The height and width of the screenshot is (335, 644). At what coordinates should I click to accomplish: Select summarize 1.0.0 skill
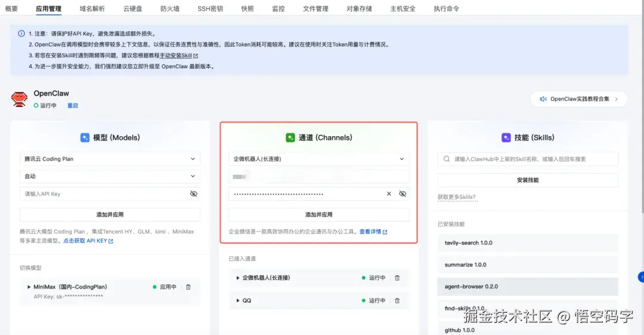(528, 265)
